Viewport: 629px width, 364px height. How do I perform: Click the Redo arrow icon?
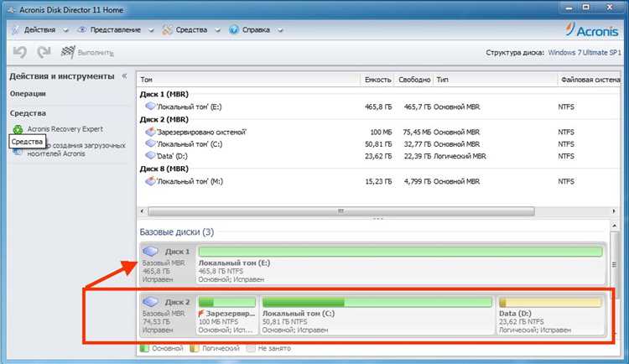tap(44, 52)
